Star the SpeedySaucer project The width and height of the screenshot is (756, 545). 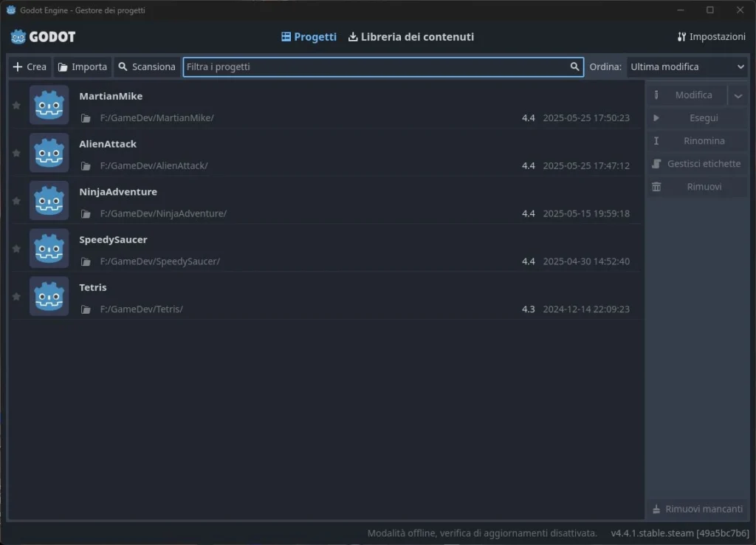click(x=16, y=248)
